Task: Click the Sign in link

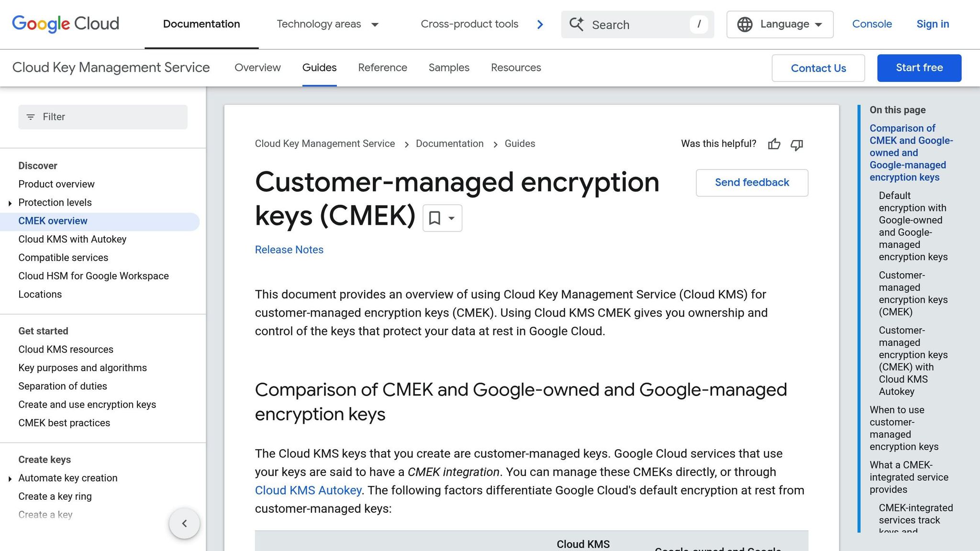Action: [933, 24]
